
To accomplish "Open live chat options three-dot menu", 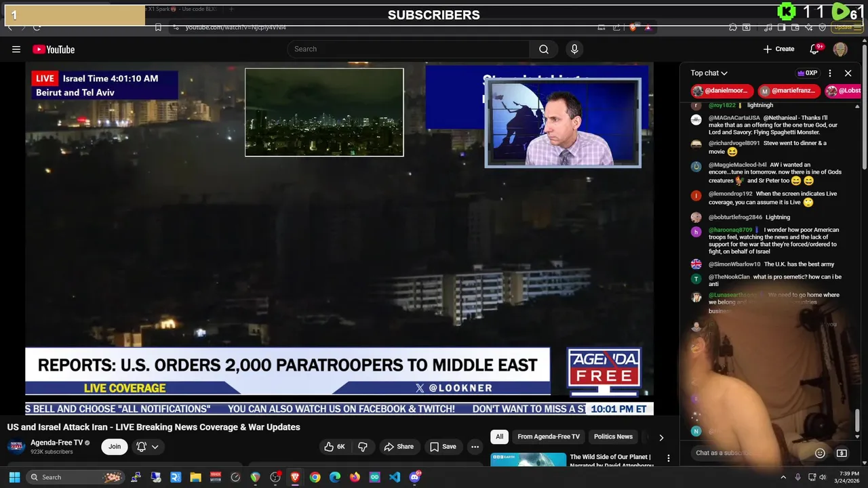I will tap(830, 73).
